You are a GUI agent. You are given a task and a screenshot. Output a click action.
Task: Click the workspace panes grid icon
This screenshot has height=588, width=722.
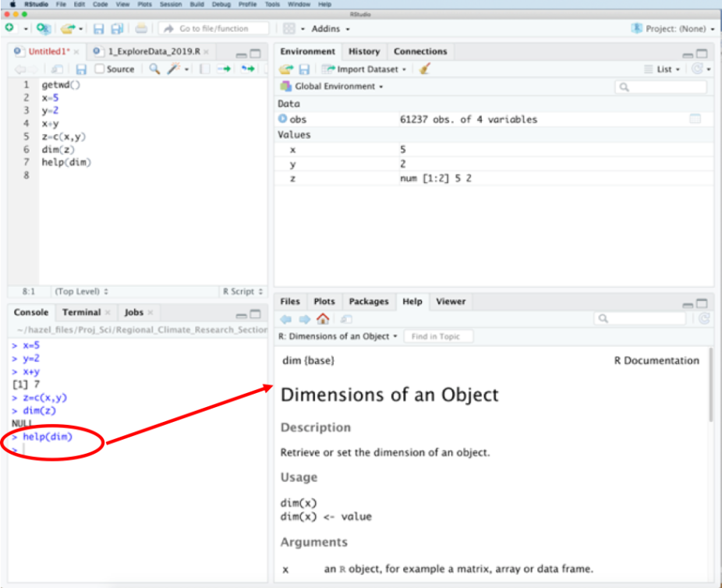(x=288, y=29)
